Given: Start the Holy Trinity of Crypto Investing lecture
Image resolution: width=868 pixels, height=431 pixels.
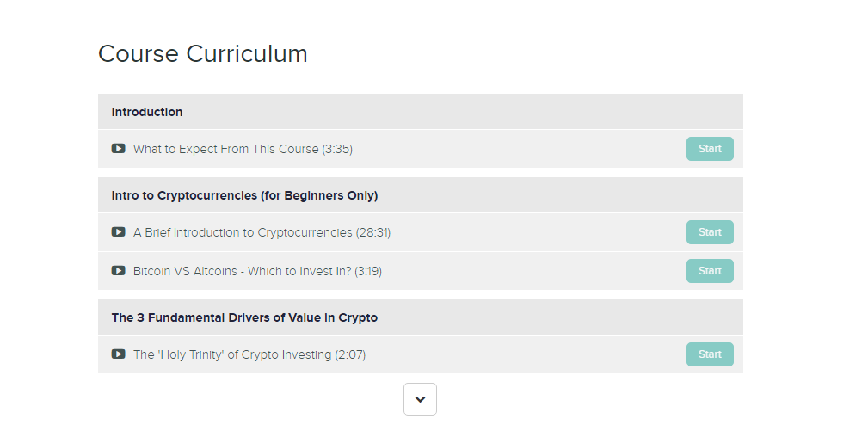Looking at the screenshot, I should [x=710, y=354].
